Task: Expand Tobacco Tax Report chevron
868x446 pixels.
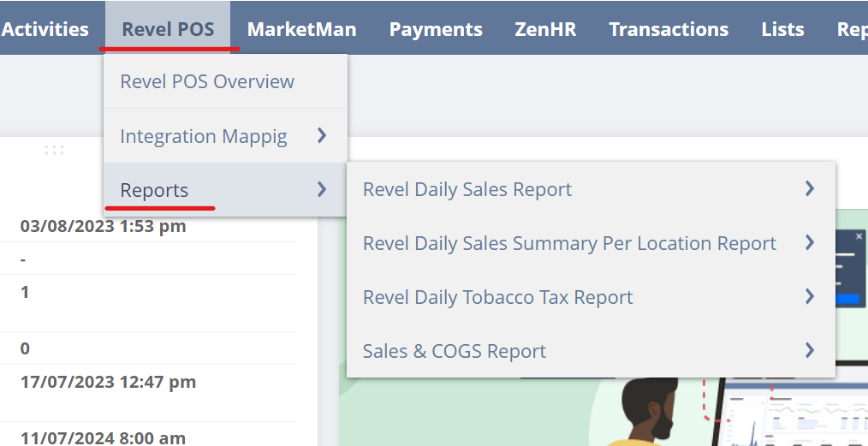Action: point(810,296)
